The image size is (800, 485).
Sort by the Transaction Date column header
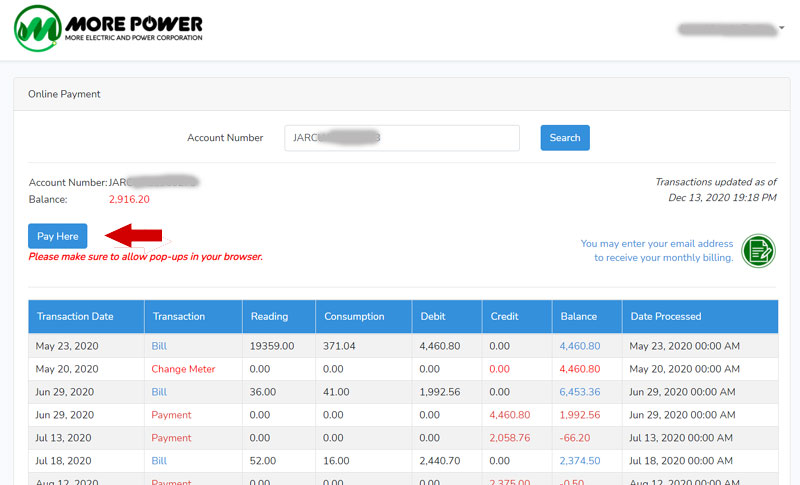pyautogui.click(x=75, y=317)
